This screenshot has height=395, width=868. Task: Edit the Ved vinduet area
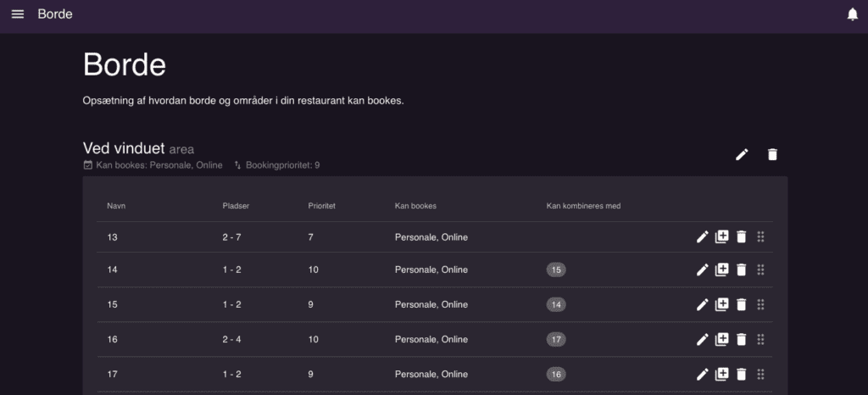(x=742, y=154)
